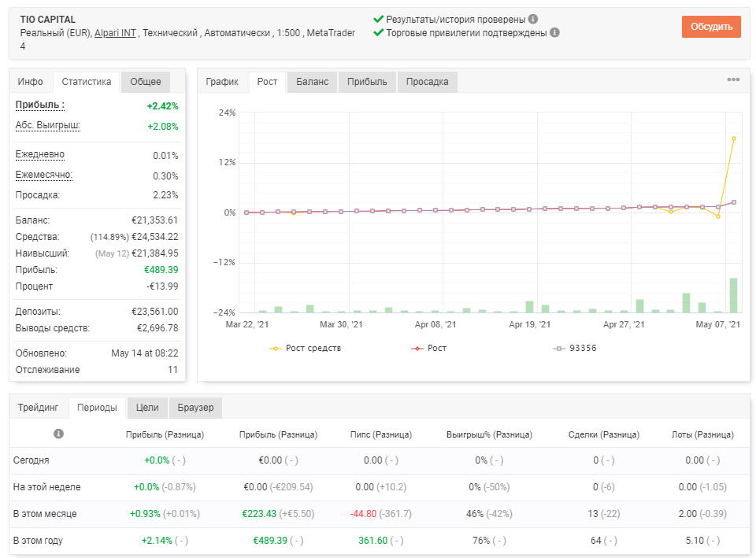Viewport: 756px width, 558px height.
Task: Click the -44.80 pips value
Action: [x=363, y=514]
